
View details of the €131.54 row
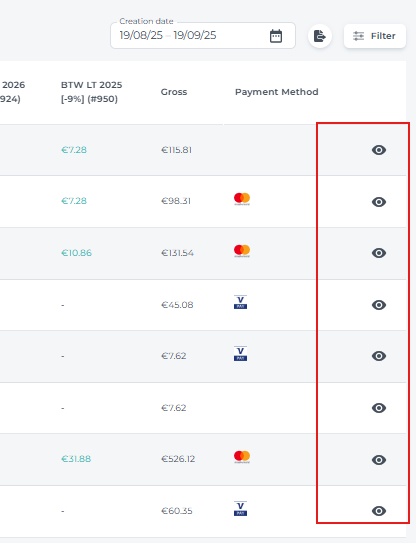(x=379, y=253)
